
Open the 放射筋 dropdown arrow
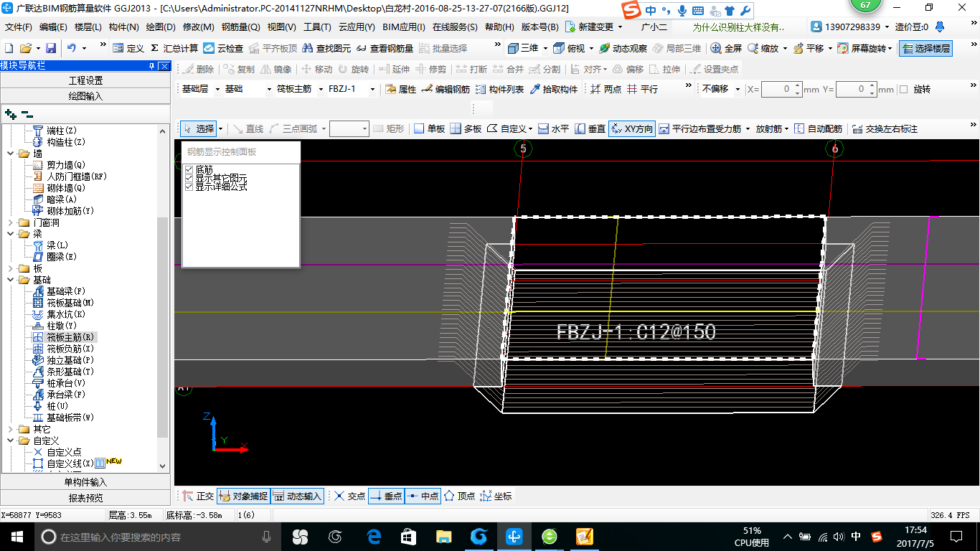[786, 129]
